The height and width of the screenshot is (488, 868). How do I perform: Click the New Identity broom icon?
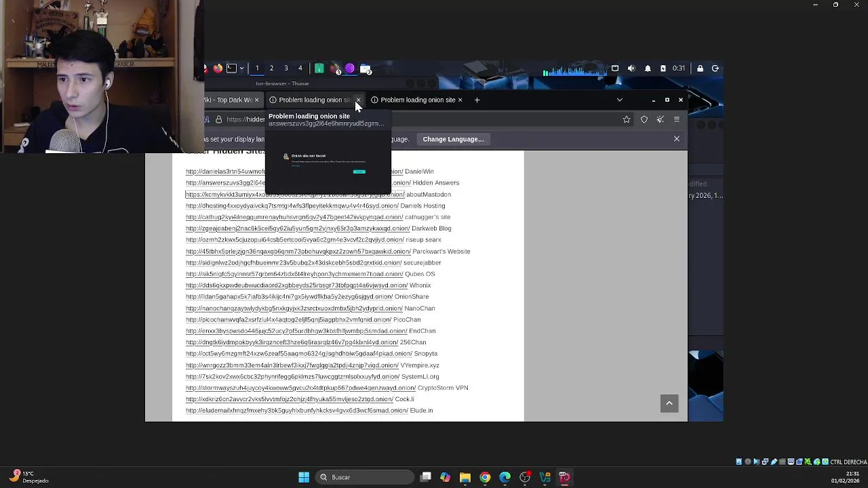[x=660, y=120]
